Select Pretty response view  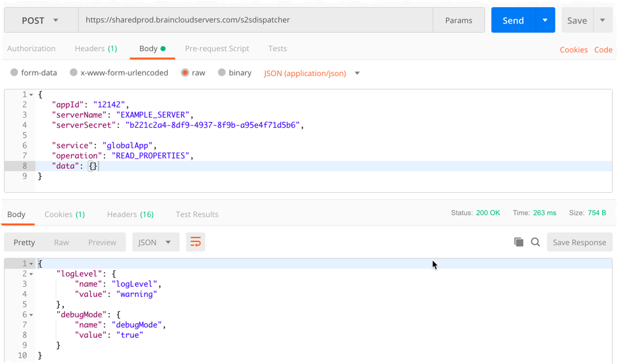point(24,242)
